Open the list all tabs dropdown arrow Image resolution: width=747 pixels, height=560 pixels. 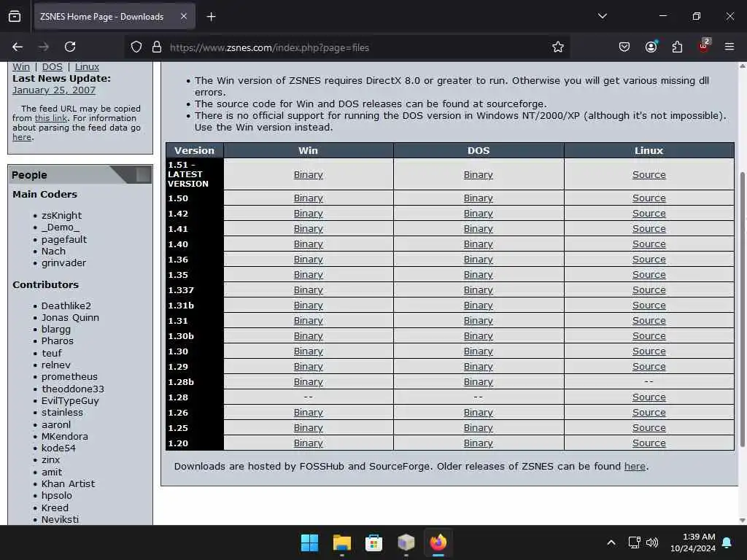(x=602, y=16)
